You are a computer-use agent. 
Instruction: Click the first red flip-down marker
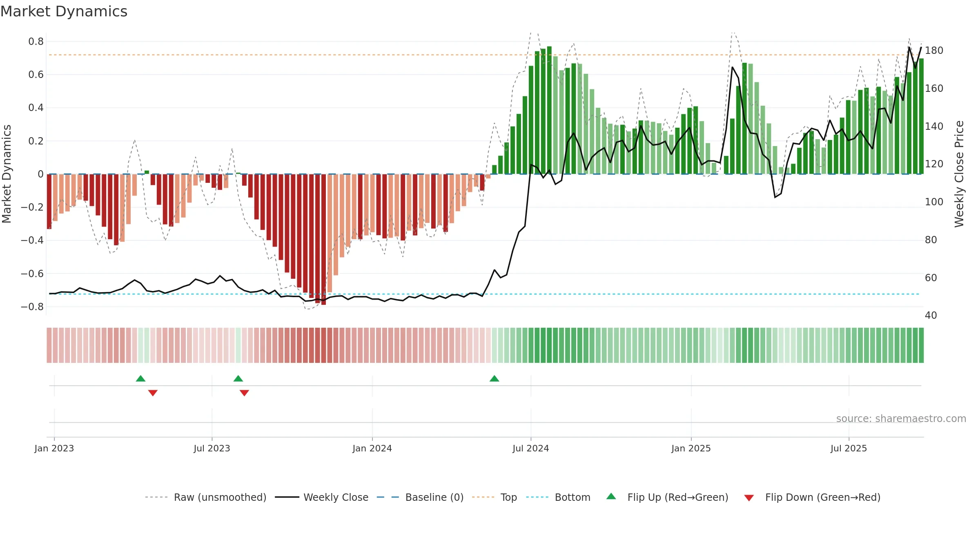coord(153,393)
